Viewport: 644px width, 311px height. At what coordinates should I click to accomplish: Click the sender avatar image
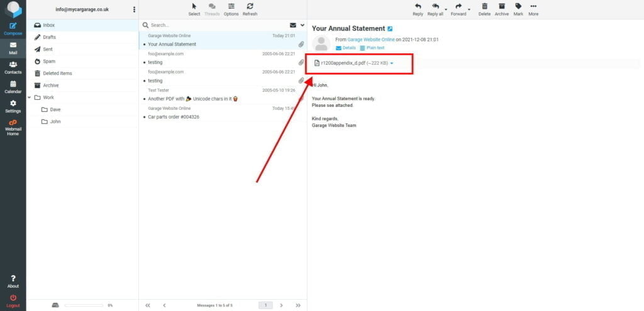pos(321,43)
